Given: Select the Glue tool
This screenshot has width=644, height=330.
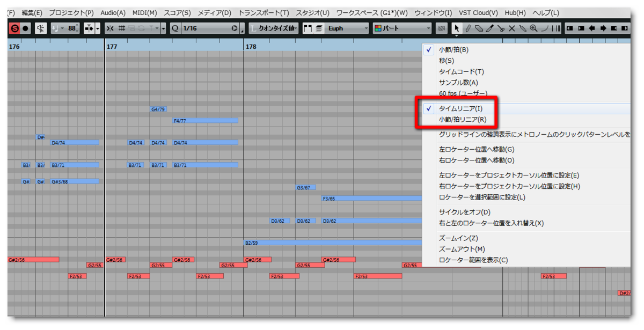Looking at the screenshot, I should click(523, 28).
